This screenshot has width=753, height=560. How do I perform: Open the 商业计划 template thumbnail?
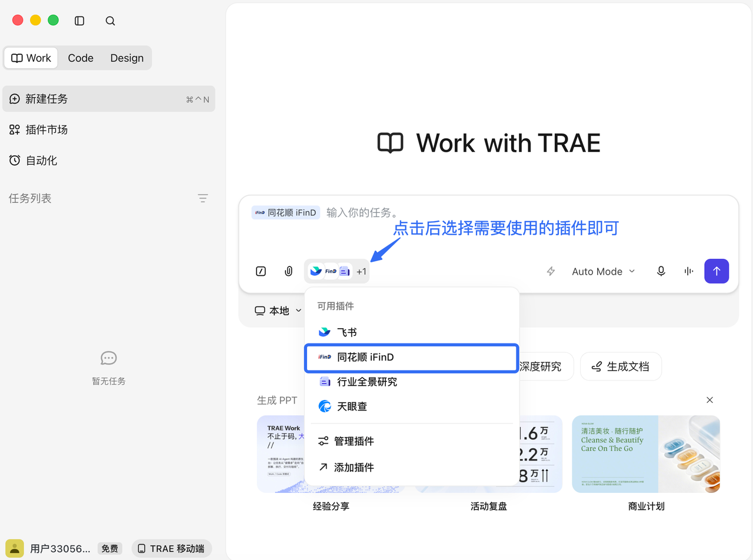click(646, 454)
